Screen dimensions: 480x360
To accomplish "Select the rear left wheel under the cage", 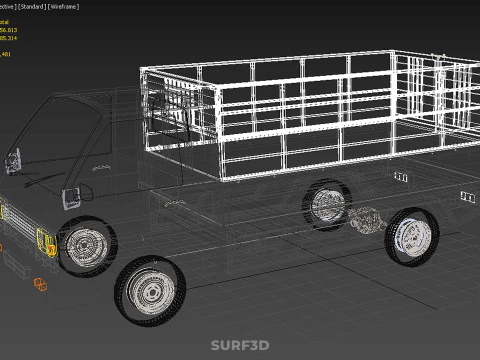I will click(327, 205).
